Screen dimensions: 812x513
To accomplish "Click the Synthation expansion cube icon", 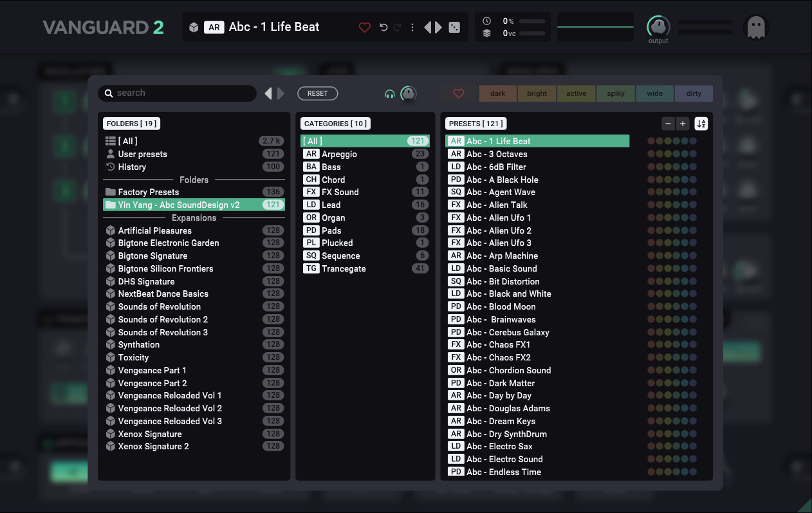I will 111,344.
